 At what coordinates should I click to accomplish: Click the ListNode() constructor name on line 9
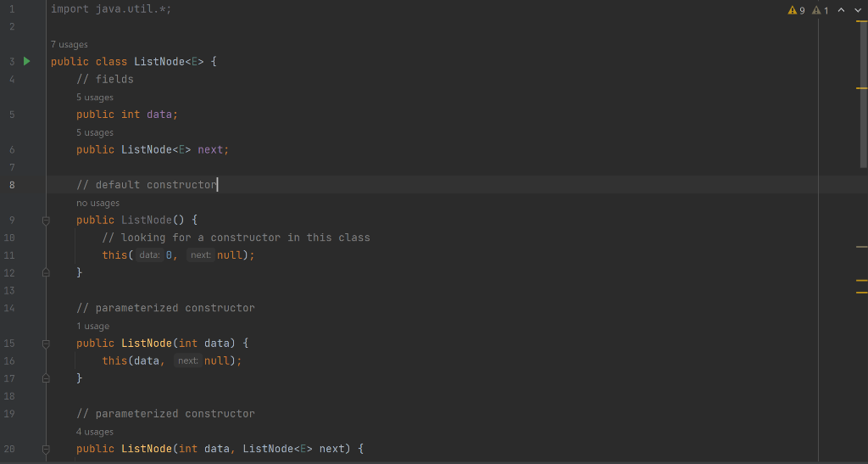coord(147,221)
